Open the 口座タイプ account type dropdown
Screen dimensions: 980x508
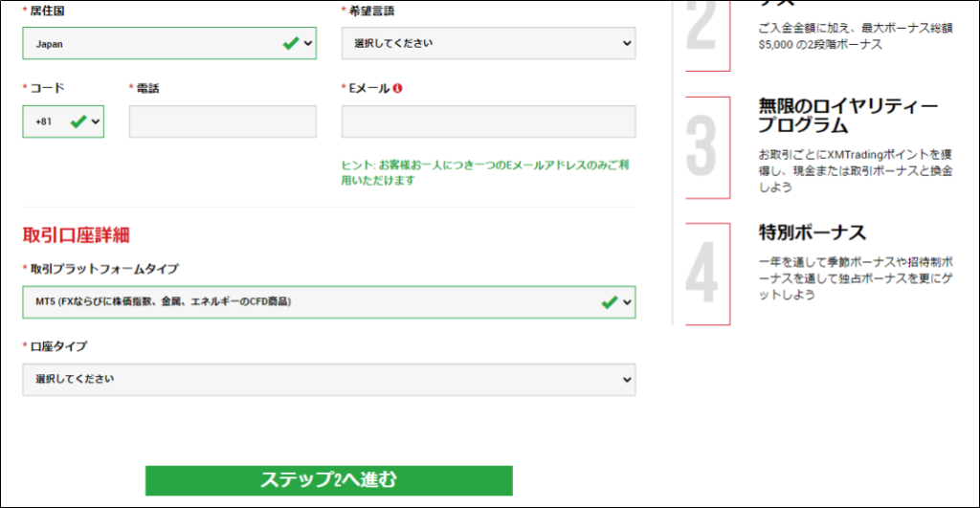click(329, 379)
